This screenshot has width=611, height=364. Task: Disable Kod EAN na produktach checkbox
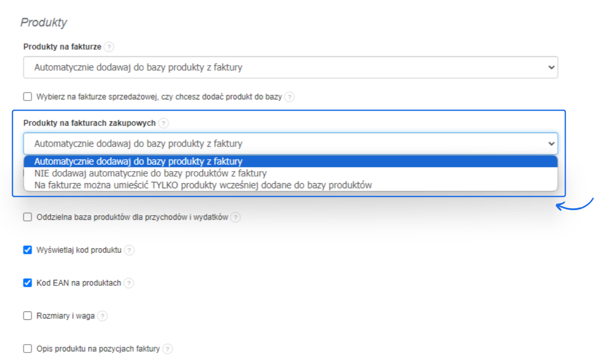tap(27, 283)
